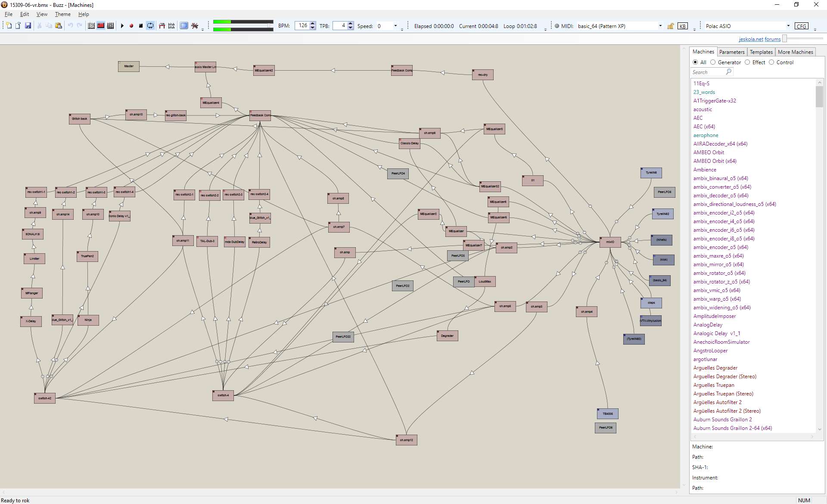The image size is (827, 504).
Task: Select the Effect radio button
Action: click(x=748, y=62)
